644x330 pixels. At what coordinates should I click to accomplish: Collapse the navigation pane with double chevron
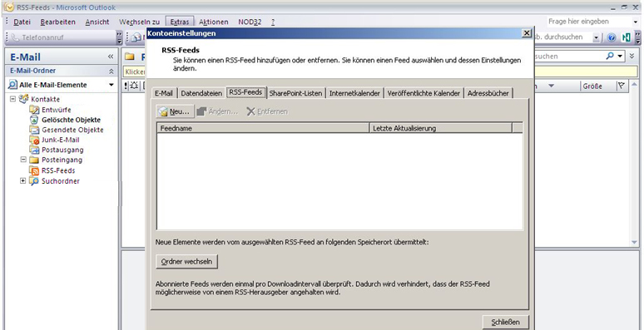(x=111, y=57)
